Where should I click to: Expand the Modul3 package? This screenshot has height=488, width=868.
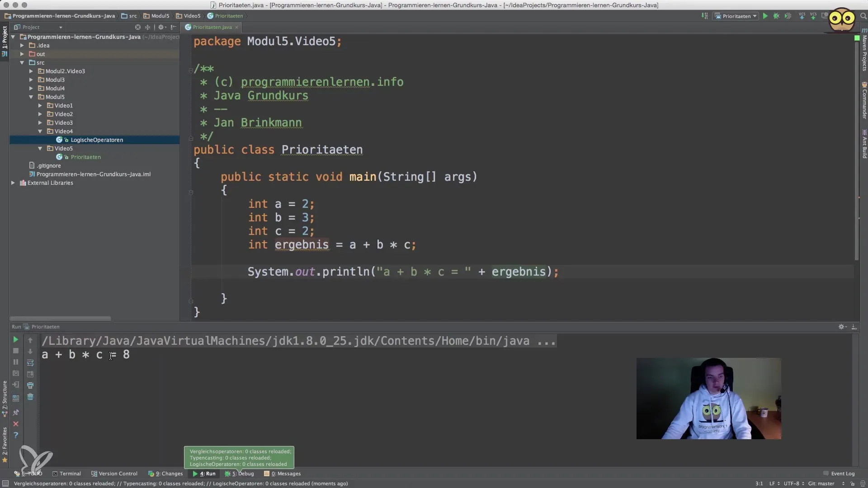[x=31, y=80]
